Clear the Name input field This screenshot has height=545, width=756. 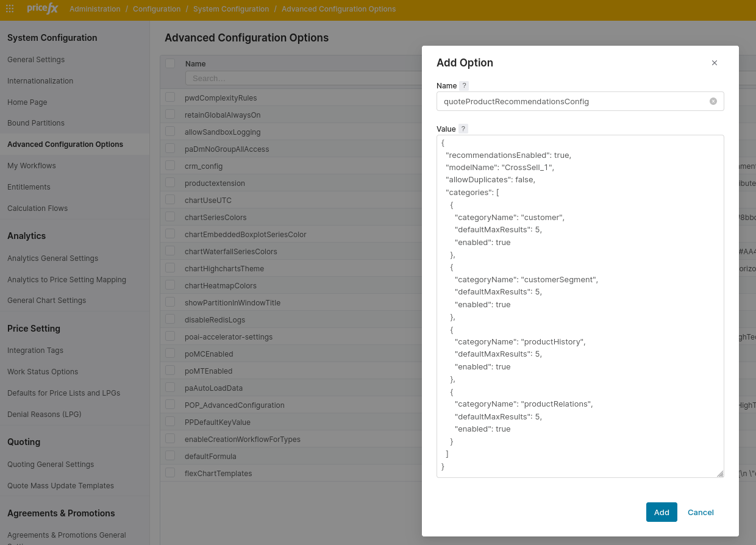[713, 101]
